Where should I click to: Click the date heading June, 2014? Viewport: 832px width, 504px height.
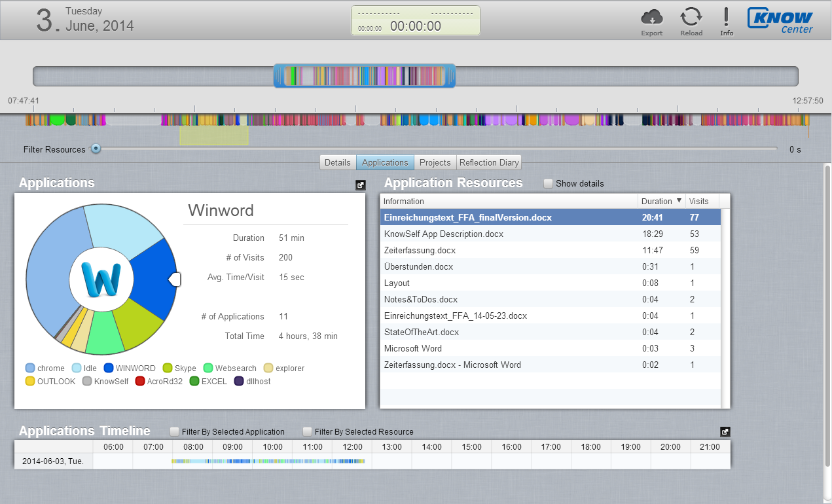pyautogui.click(x=99, y=26)
